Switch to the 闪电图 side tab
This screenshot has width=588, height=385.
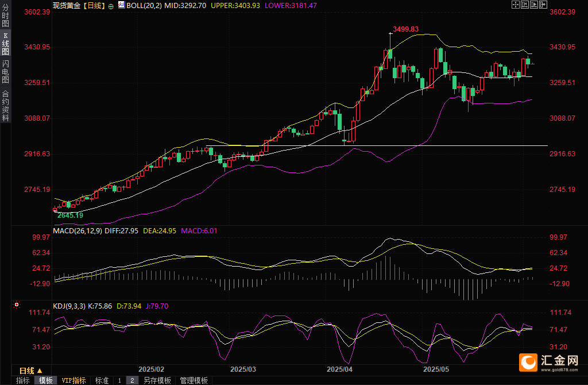coord(5,71)
